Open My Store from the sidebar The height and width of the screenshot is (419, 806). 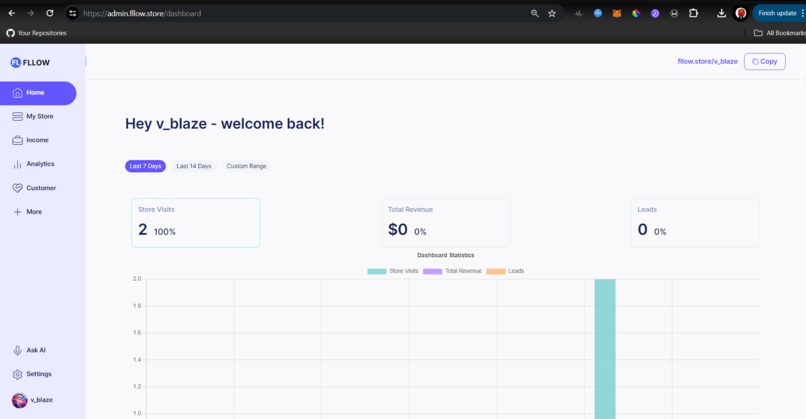point(33,117)
